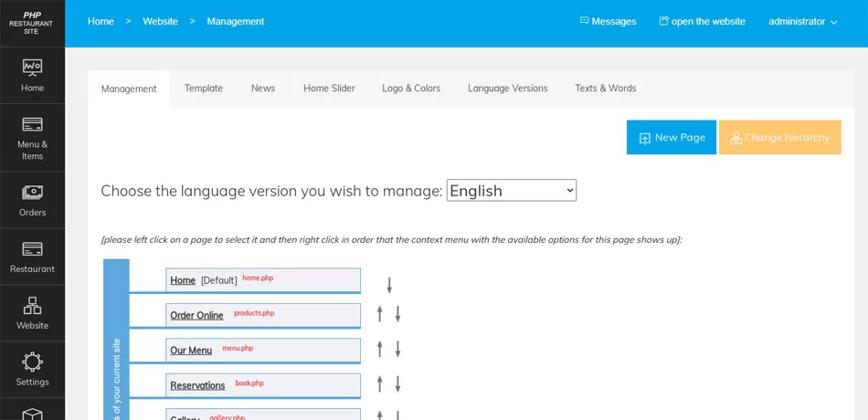Image resolution: width=868 pixels, height=420 pixels.
Task: Open the Texts & Words tab
Action: [606, 88]
